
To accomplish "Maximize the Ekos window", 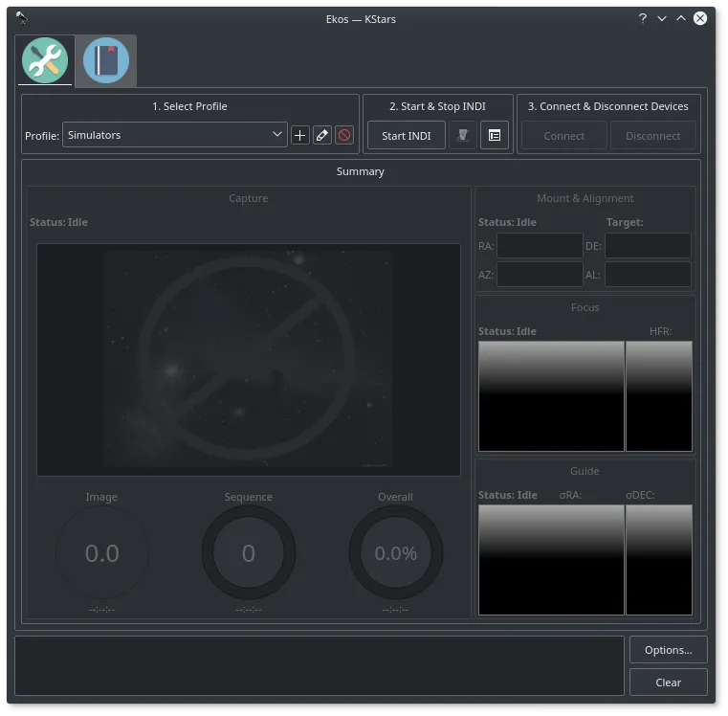I will coord(680,18).
